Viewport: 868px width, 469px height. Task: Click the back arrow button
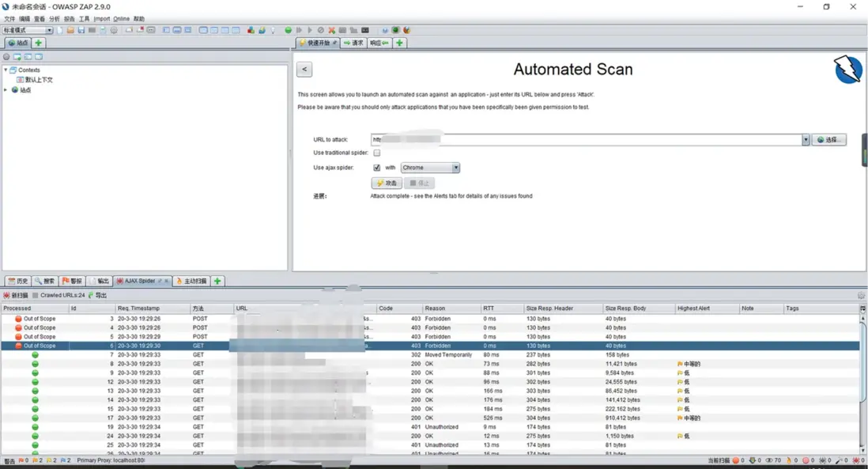304,70
